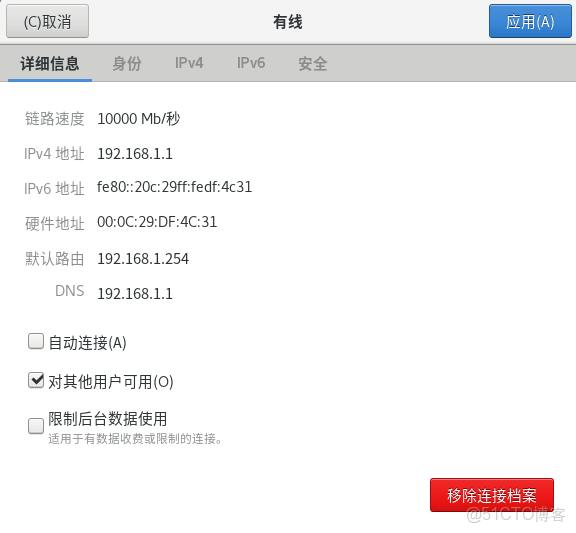
Task: Remove connection profile with 移除连接档案
Action: click(x=492, y=495)
